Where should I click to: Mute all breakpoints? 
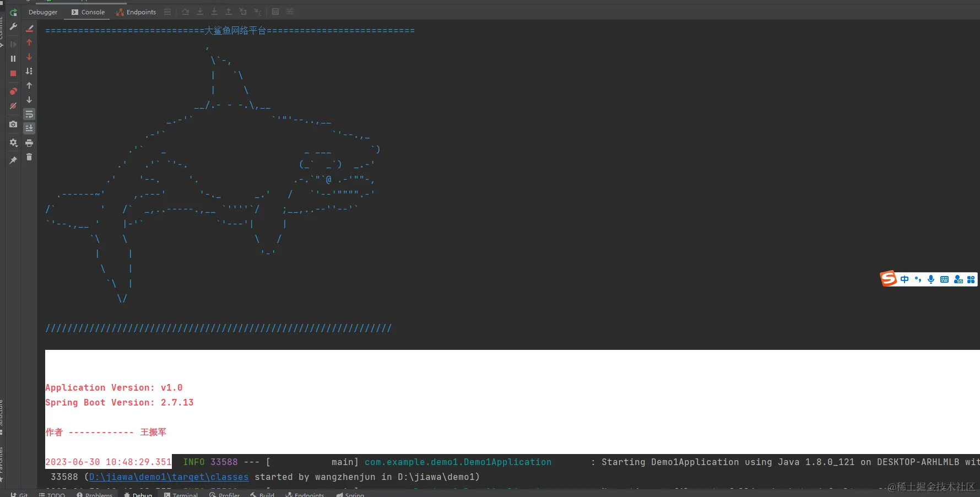(13, 106)
